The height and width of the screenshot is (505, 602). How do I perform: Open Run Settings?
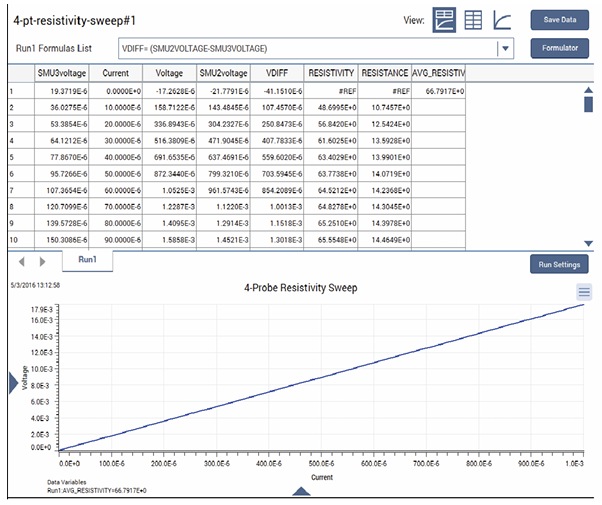tap(559, 265)
